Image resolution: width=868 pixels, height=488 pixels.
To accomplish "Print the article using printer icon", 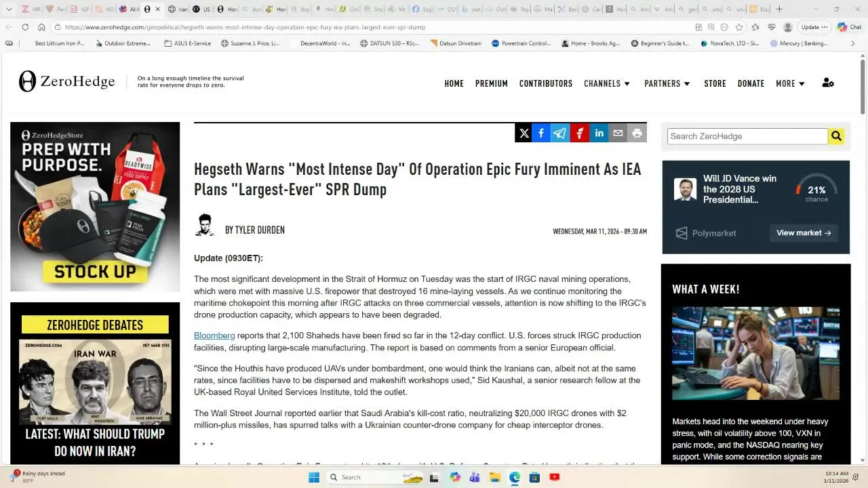I will click(637, 134).
